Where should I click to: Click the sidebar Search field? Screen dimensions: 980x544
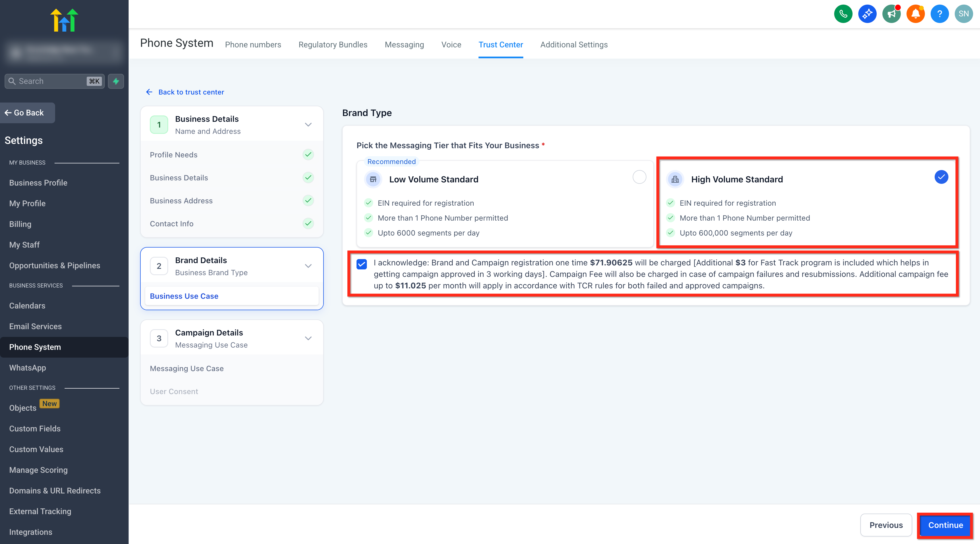[55, 81]
